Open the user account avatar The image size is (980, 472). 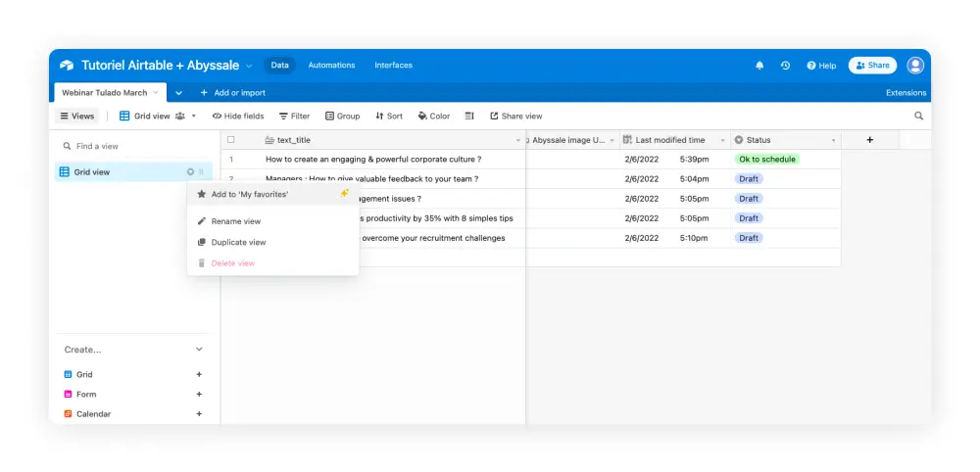click(x=915, y=65)
